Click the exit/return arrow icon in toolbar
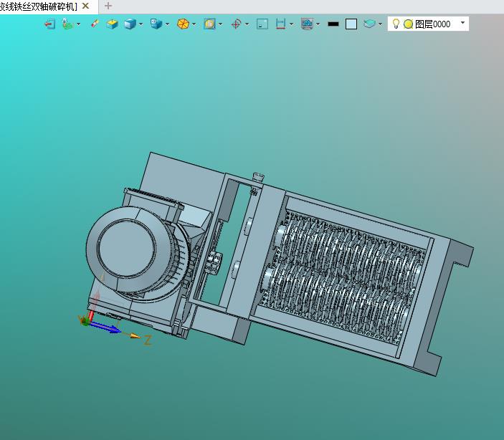The width and height of the screenshot is (504, 440). coord(49,24)
